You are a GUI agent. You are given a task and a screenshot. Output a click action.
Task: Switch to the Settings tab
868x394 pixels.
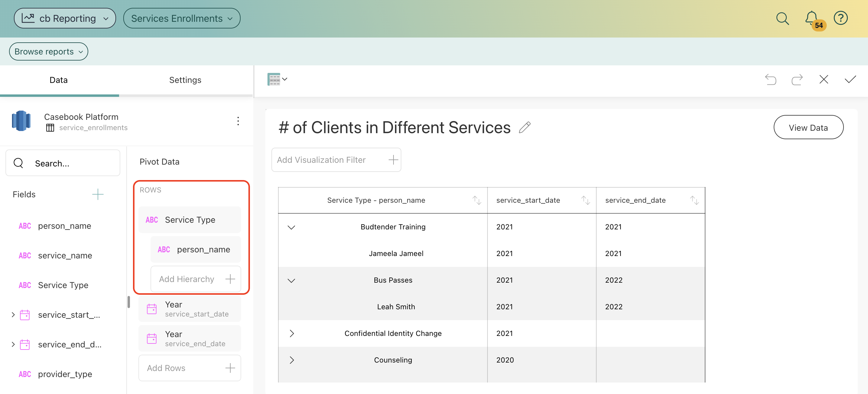point(185,80)
